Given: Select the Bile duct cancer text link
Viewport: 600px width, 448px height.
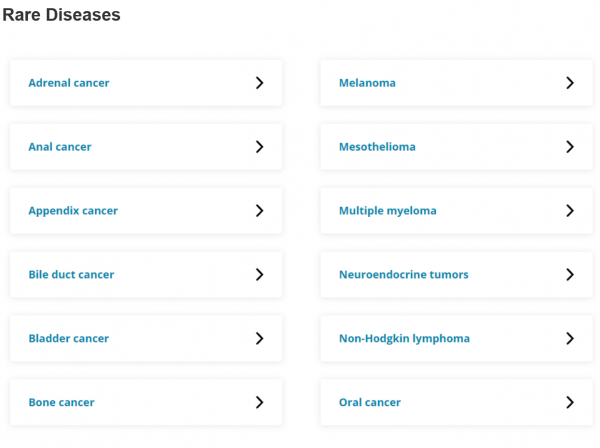Looking at the screenshot, I should [71, 274].
